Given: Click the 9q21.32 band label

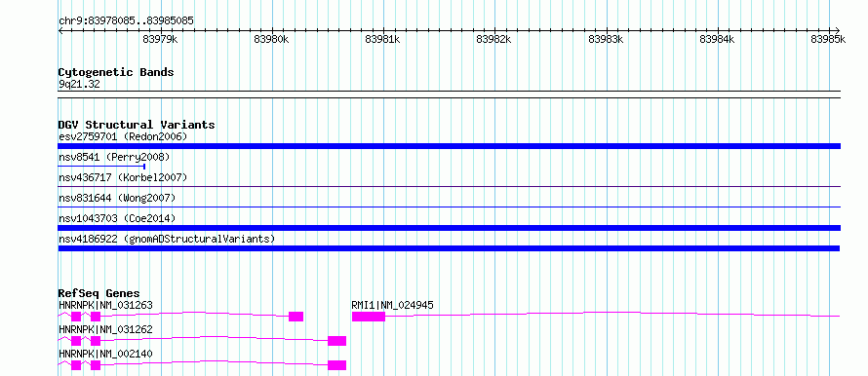Looking at the screenshot, I should coord(79,85).
